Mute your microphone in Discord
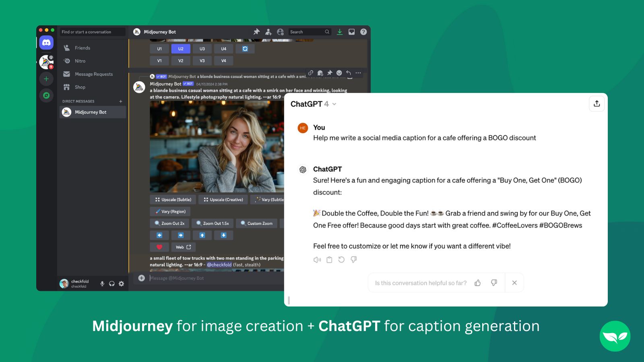 pyautogui.click(x=102, y=284)
